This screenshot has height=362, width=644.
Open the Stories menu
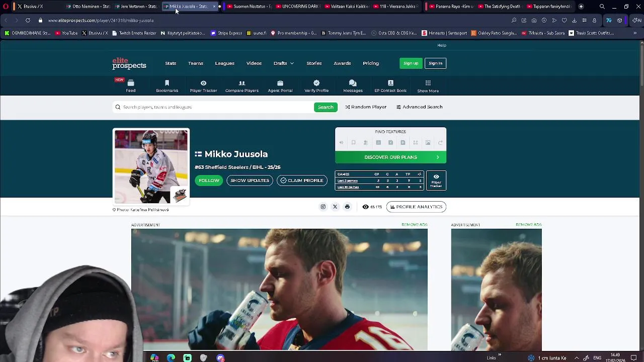pyautogui.click(x=314, y=63)
